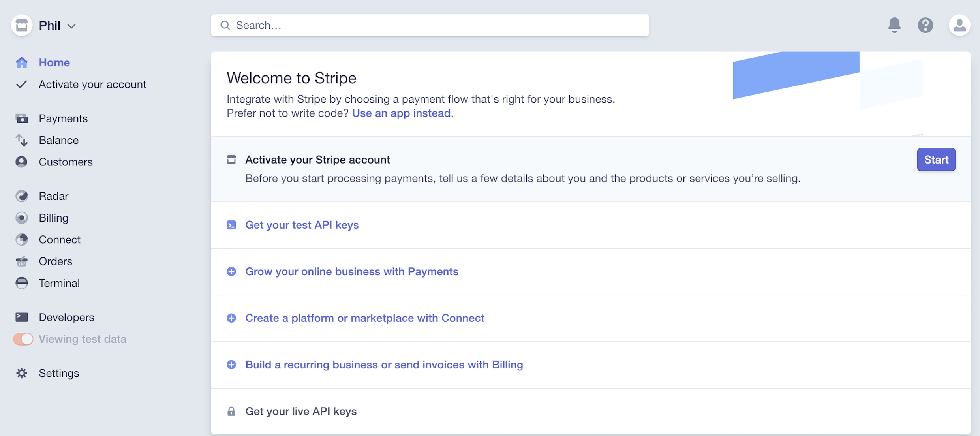Open Billing section label

(54, 218)
